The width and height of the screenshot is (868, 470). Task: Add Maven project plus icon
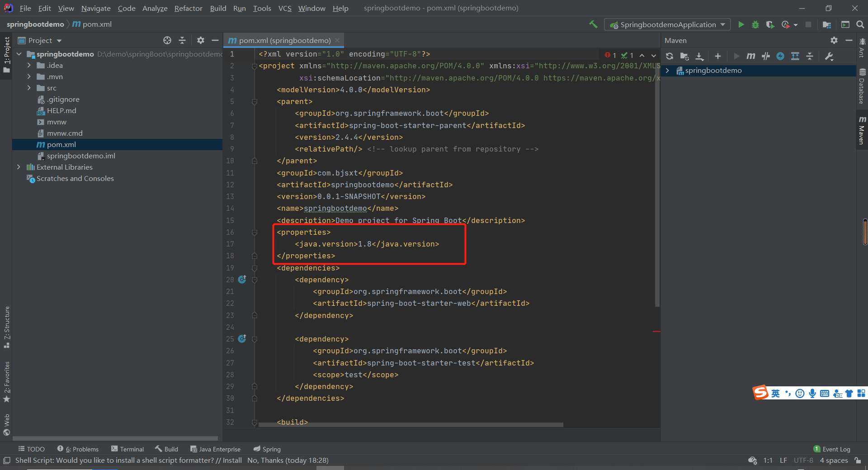(x=718, y=56)
